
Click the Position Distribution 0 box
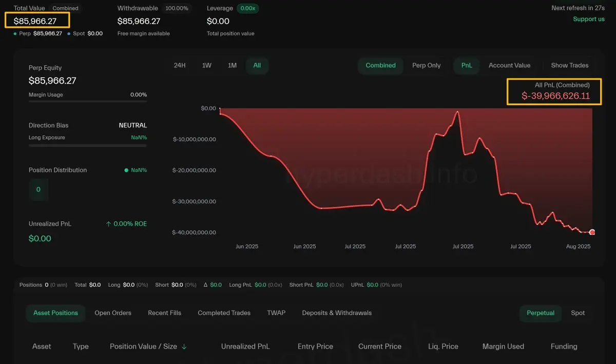[x=38, y=189]
